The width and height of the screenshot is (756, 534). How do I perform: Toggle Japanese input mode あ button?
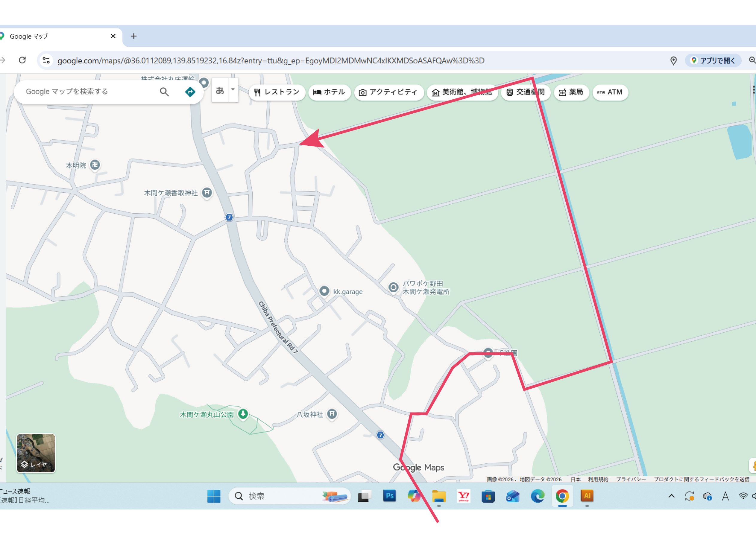click(x=220, y=90)
